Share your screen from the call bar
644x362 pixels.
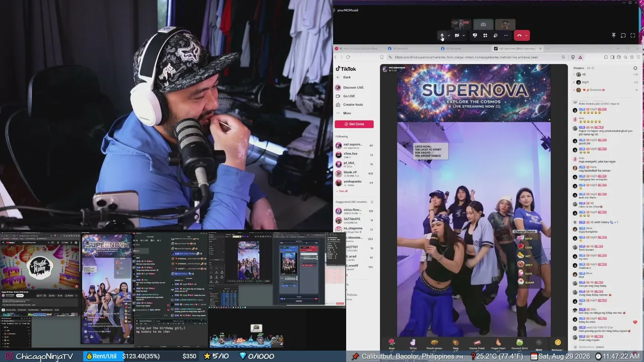click(x=475, y=36)
